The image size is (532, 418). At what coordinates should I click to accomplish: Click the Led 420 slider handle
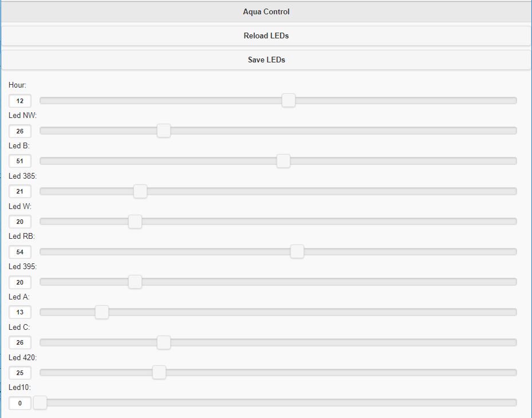pos(159,372)
